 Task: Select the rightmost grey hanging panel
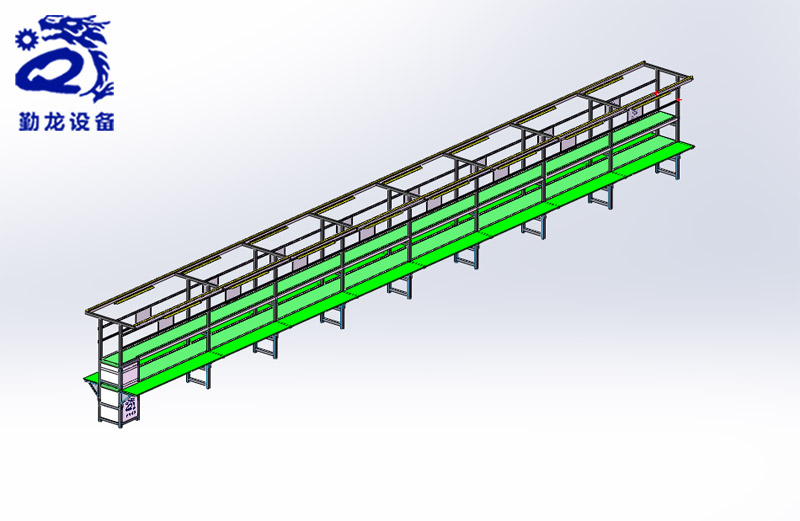click(635, 113)
